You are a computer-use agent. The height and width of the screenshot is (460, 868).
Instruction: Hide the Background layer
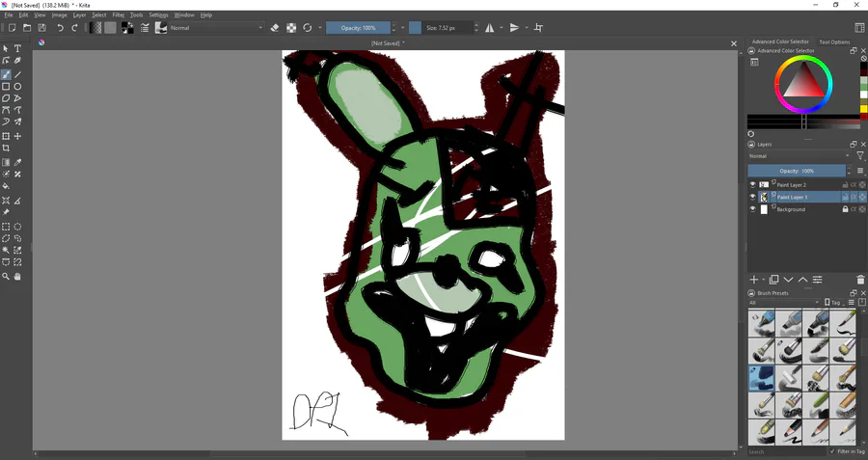[x=752, y=209]
